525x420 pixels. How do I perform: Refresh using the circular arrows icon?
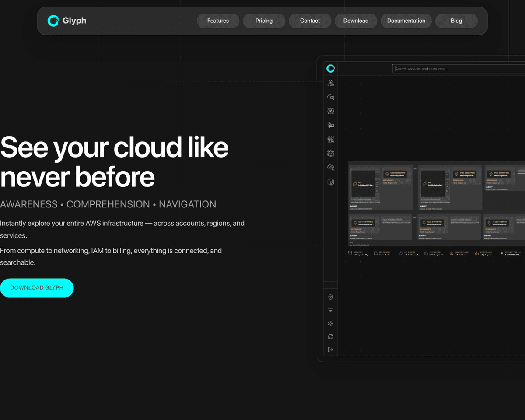(x=331, y=336)
